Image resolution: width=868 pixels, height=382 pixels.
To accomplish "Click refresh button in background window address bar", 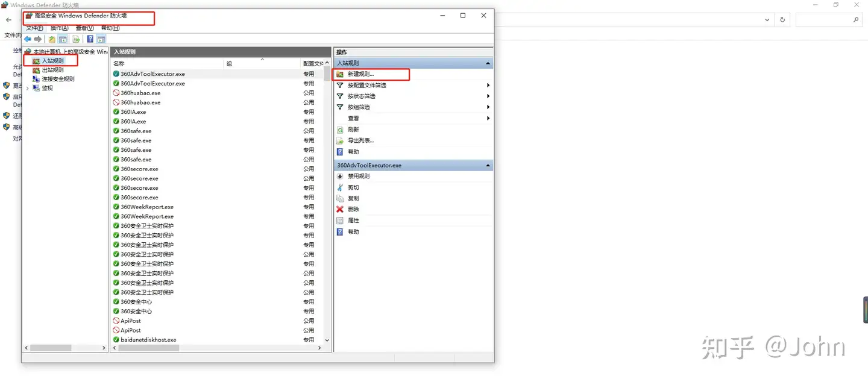I will pyautogui.click(x=782, y=20).
